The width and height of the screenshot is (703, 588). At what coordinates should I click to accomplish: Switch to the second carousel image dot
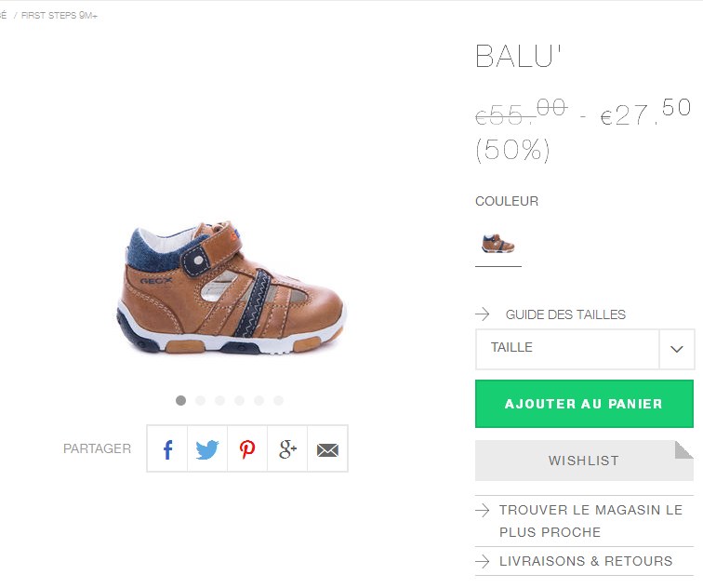click(x=201, y=400)
